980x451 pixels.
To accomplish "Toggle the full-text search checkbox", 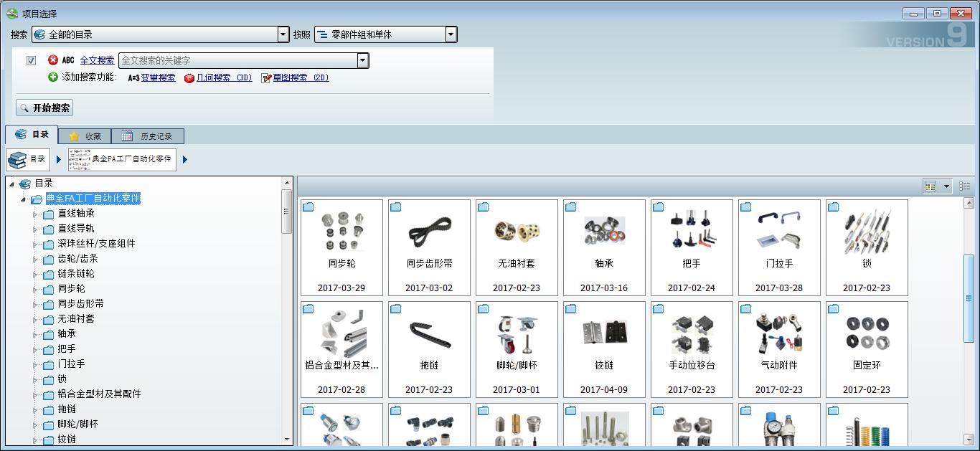I will coord(31,60).
